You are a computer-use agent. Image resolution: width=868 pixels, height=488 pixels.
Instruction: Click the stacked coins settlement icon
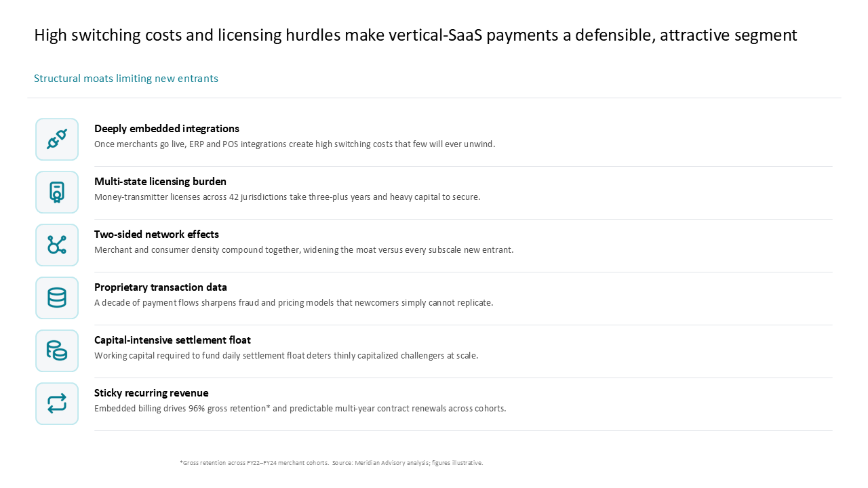pos(57,351)
